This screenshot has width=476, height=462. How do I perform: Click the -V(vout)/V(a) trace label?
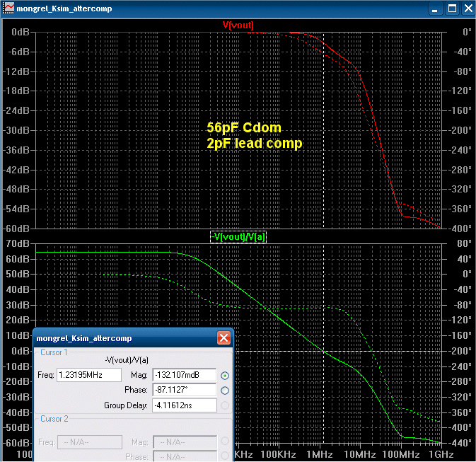tap(238, 237)
